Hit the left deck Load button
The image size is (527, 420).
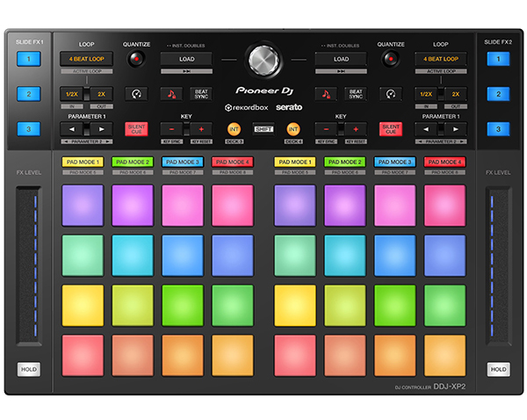(186, 59)
